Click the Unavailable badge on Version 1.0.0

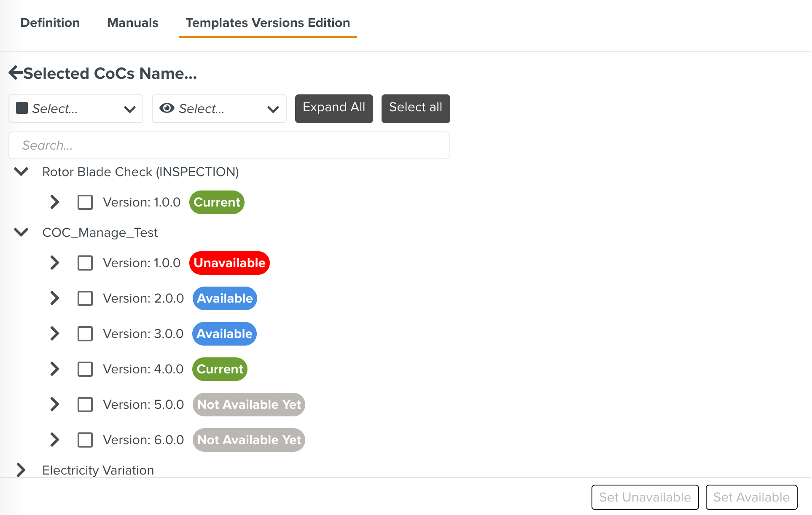[x=229, y=263]
